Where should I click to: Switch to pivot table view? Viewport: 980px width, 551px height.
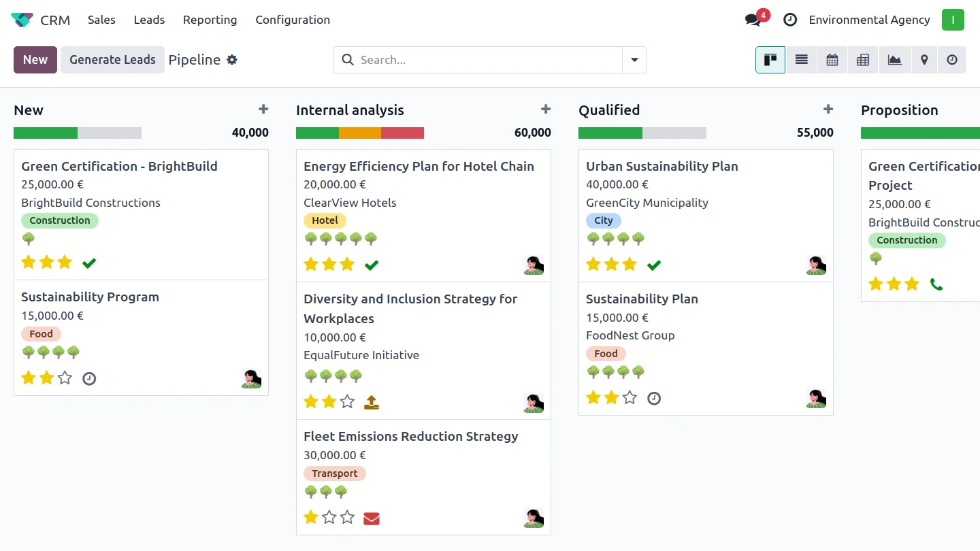pos(863,60)
